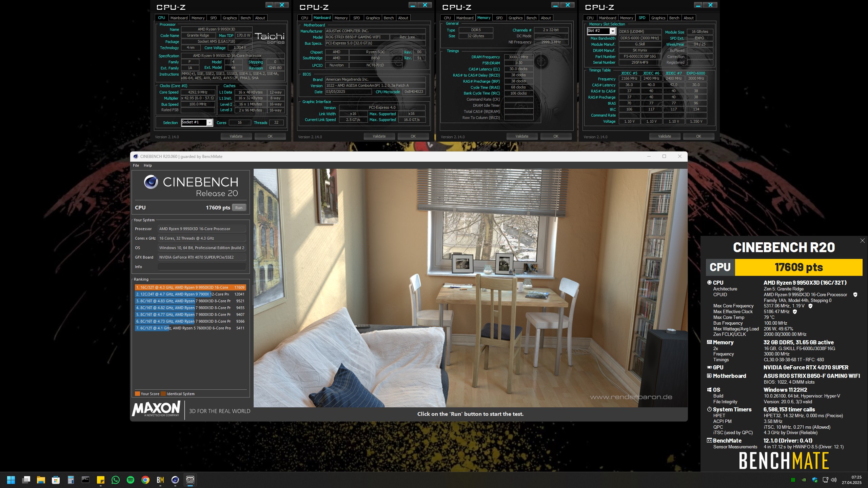Select ranking row with score 9407
The height and width of the screenshot is (488, 868).
point(190,314)
